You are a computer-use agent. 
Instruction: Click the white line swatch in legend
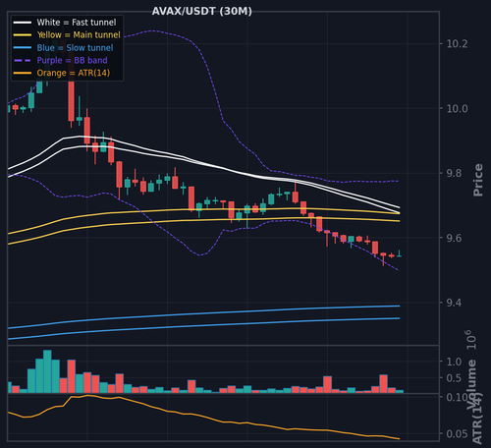(x=23, y=23)
